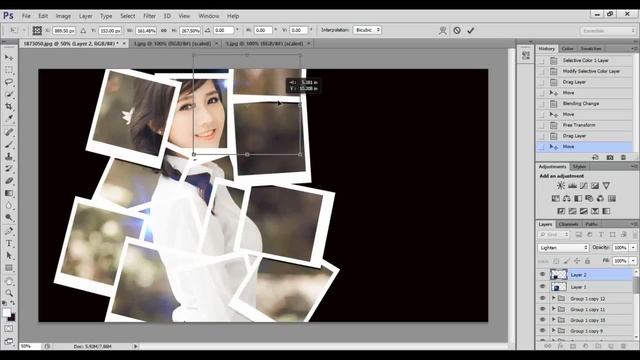The image size is (640, 360).
Task: Select the Crop tool
Action: pyautogui.click(x=9, y=106)
